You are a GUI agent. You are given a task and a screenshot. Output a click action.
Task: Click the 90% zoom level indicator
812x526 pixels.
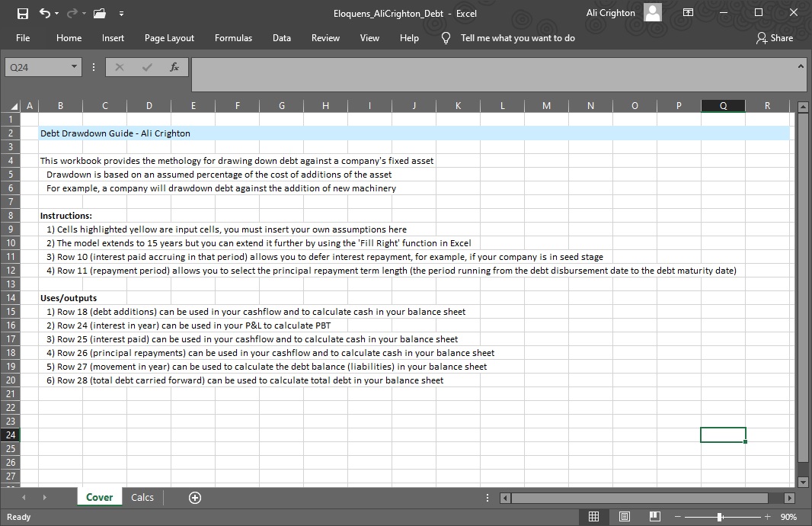[x=788, y=517]
